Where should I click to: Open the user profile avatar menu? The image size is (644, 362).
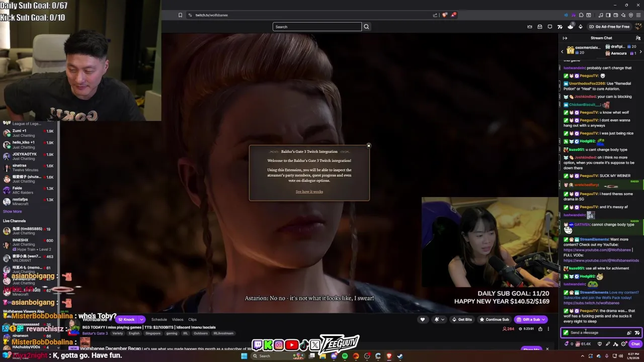pos(638,27)
